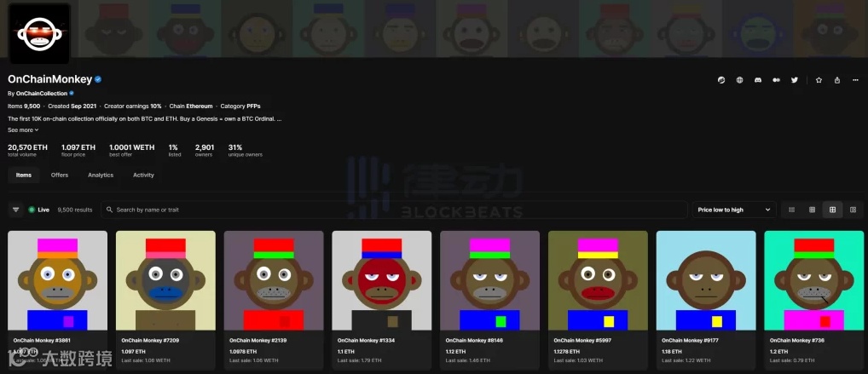Click the 1.1278 ETH price on #5997
868x374 pixels.
point(566,351)
